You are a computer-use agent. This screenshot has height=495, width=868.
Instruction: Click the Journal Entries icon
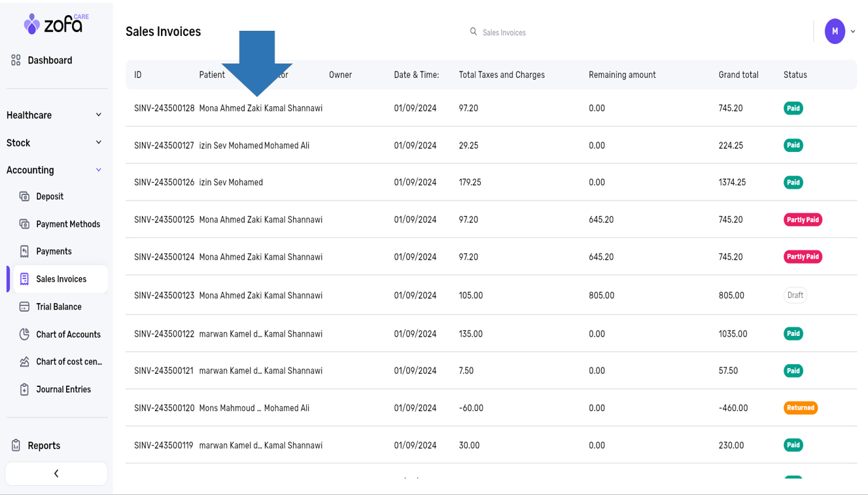[24, 390]
